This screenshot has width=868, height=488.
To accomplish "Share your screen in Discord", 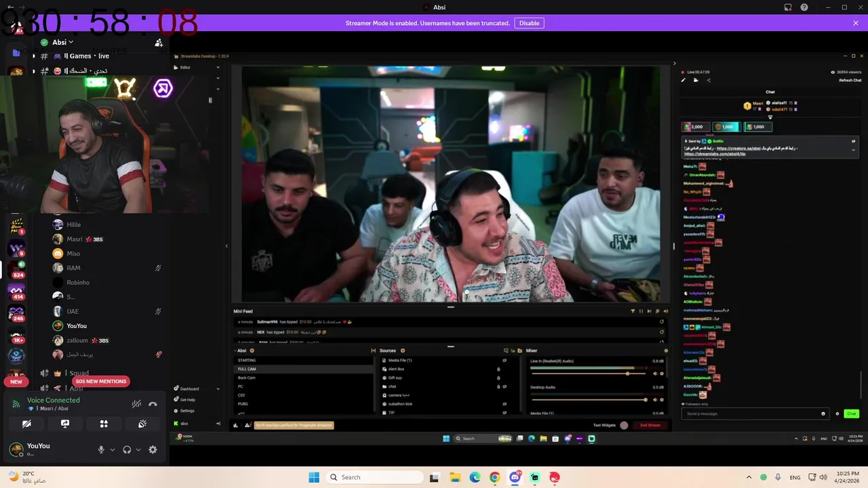I will (65, 424).
